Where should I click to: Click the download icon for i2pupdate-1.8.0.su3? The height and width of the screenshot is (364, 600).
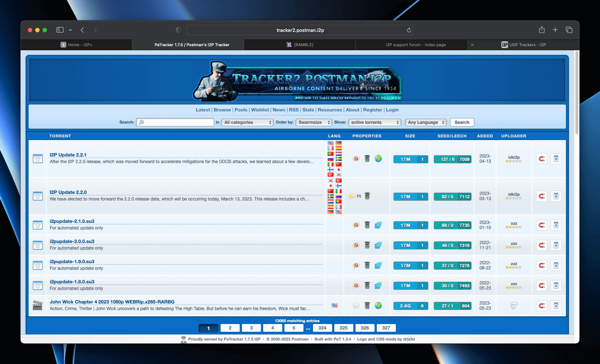pos(556,286)
